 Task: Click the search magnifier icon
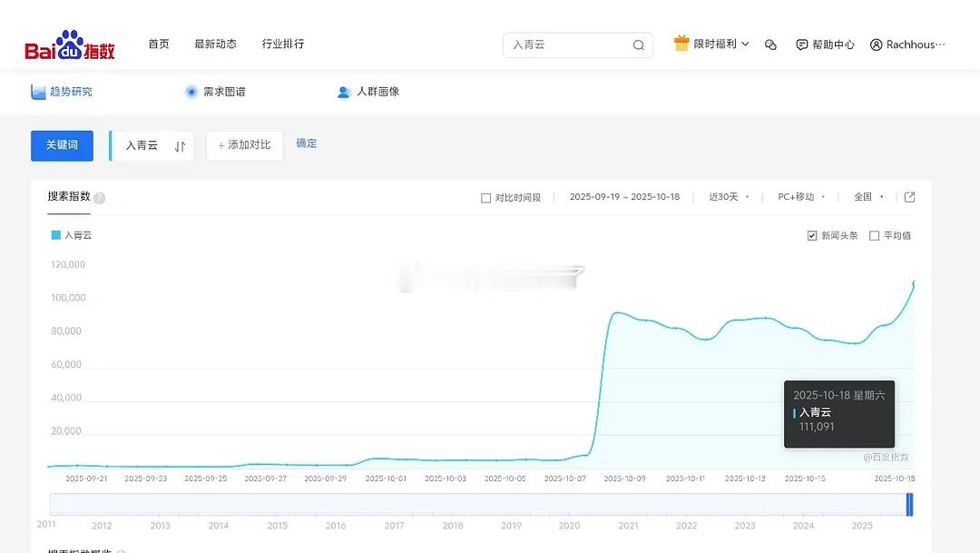[638, 45]
